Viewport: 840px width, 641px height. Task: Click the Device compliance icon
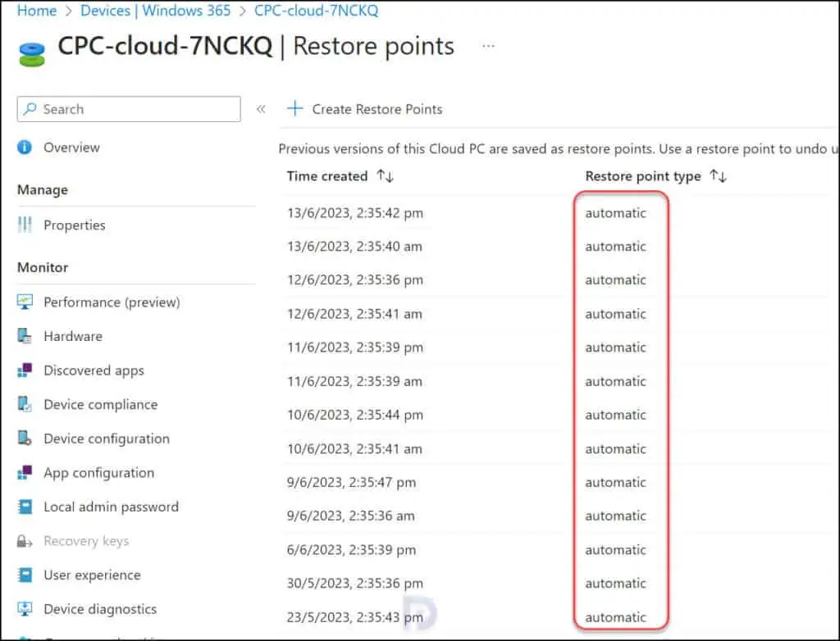(x=25, y=404)
